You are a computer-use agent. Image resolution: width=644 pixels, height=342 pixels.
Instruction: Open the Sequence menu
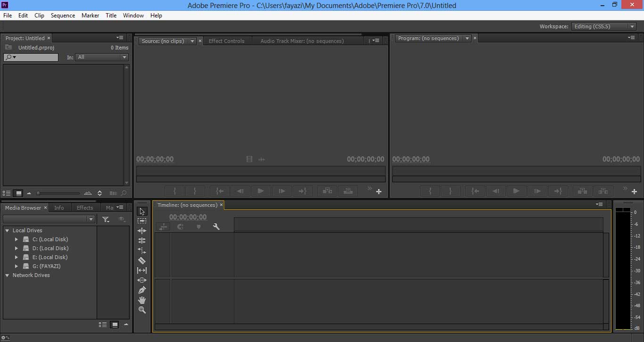[x=63, y=16]
